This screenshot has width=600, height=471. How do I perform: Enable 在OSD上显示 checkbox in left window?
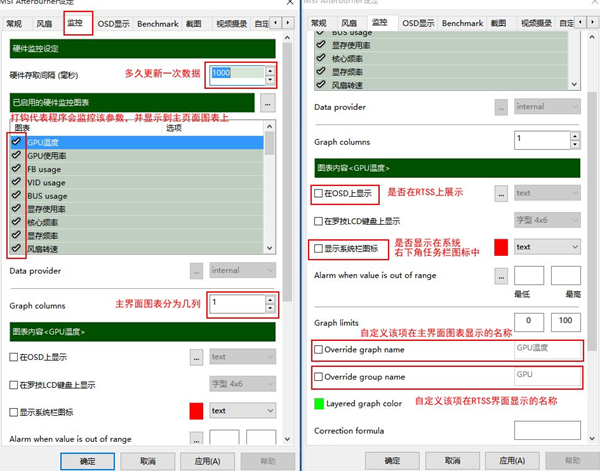[13, 357]
